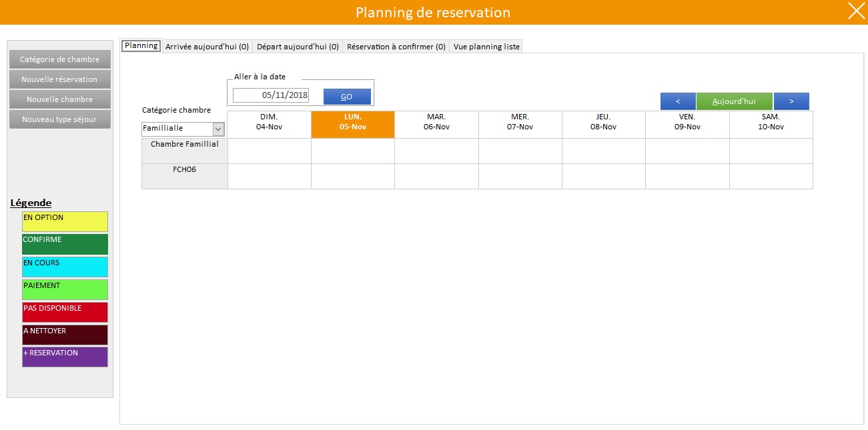Click the cyan EN COURS legend swatch
This screenshot has width=868, height=430.
[x=65, y=267]
